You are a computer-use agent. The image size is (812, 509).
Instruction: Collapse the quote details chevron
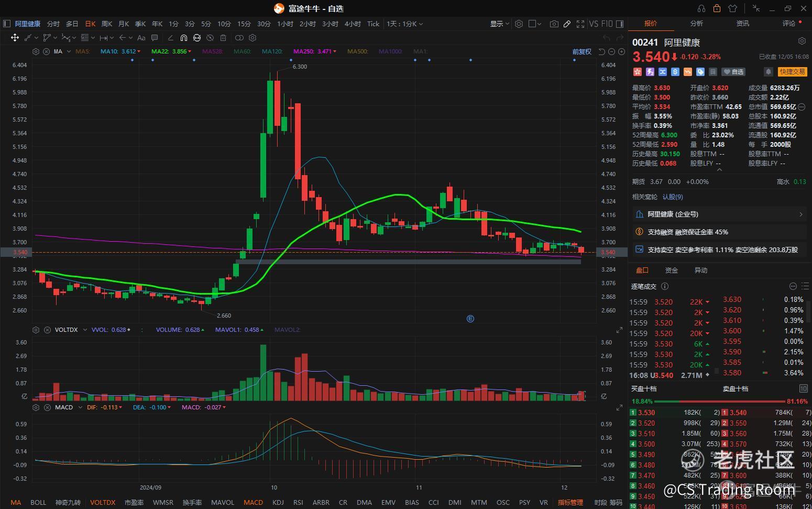[x=719, y=170]
